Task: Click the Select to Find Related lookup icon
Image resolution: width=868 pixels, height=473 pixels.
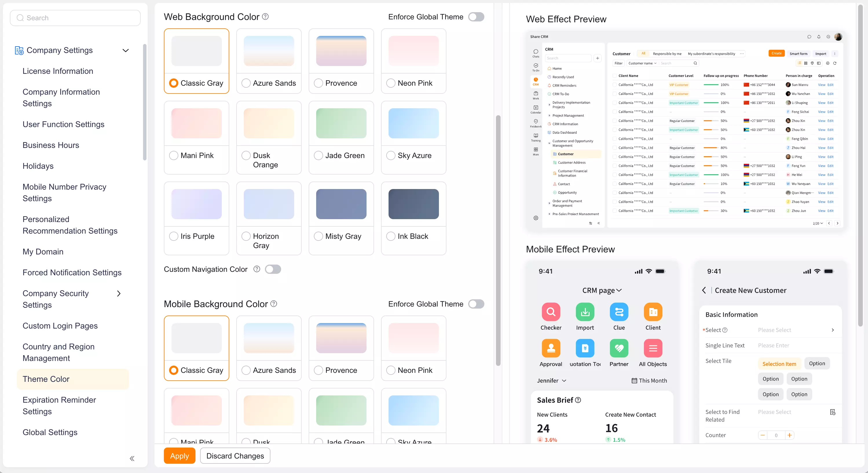Action: (833, 412)
